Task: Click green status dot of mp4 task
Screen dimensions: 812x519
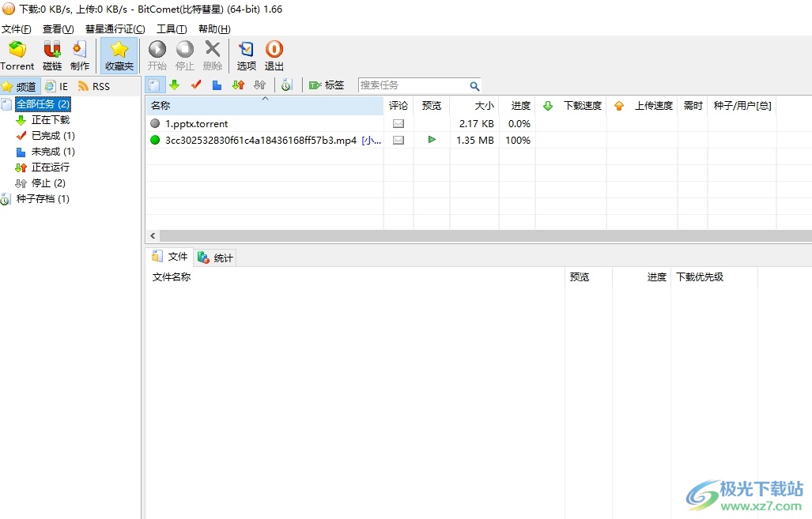Action: coord(155,140)
